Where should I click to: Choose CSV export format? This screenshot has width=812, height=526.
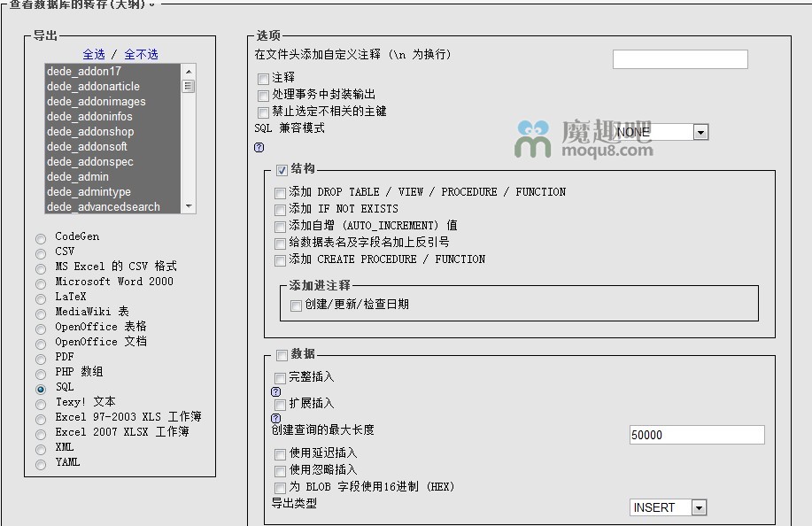pos(41,253)
